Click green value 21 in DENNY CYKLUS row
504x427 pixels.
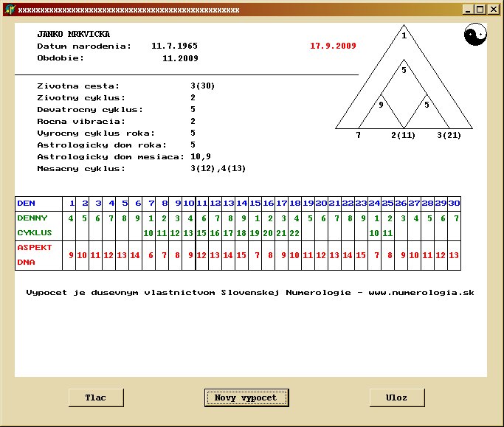pos(281,233)
